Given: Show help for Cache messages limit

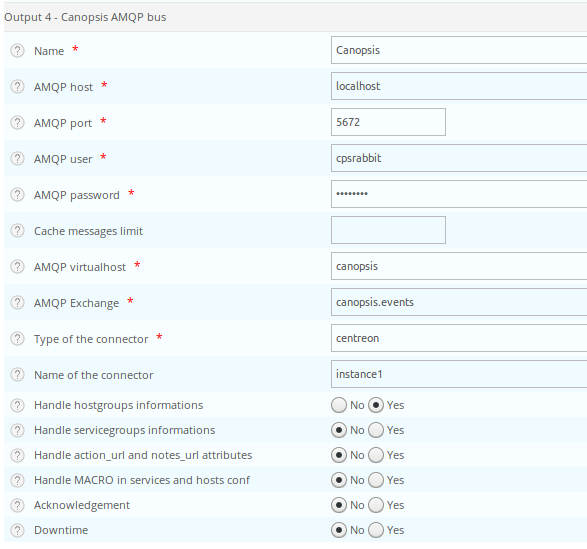Looking at the screenshot, I should click(17, 230).
